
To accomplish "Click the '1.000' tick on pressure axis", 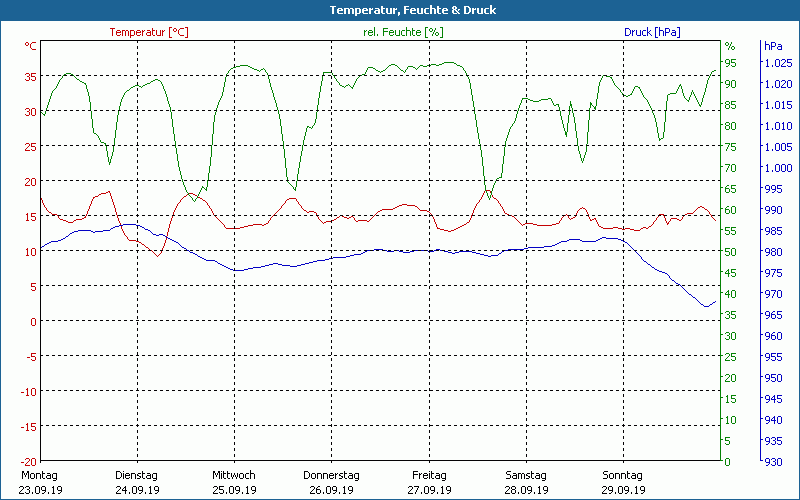I will (778, 168).
